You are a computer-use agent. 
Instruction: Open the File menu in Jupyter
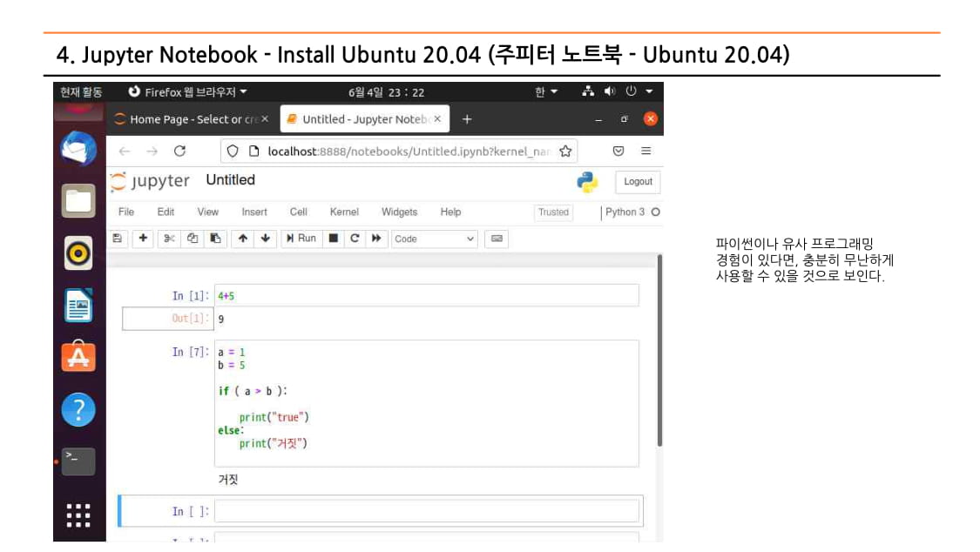point(126,212)
